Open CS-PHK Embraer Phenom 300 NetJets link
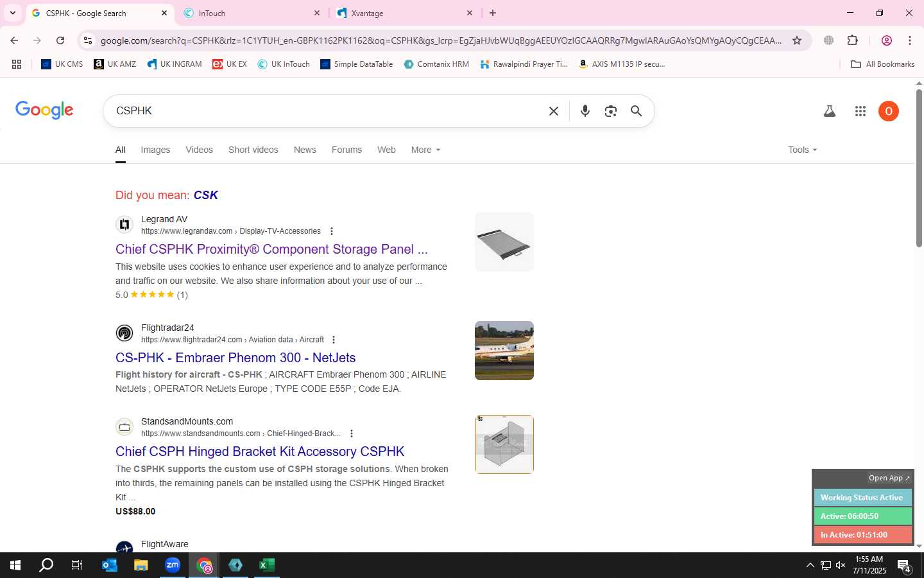Screen dimensions: 924x578 pyautogui.click(x=235, y=358)
